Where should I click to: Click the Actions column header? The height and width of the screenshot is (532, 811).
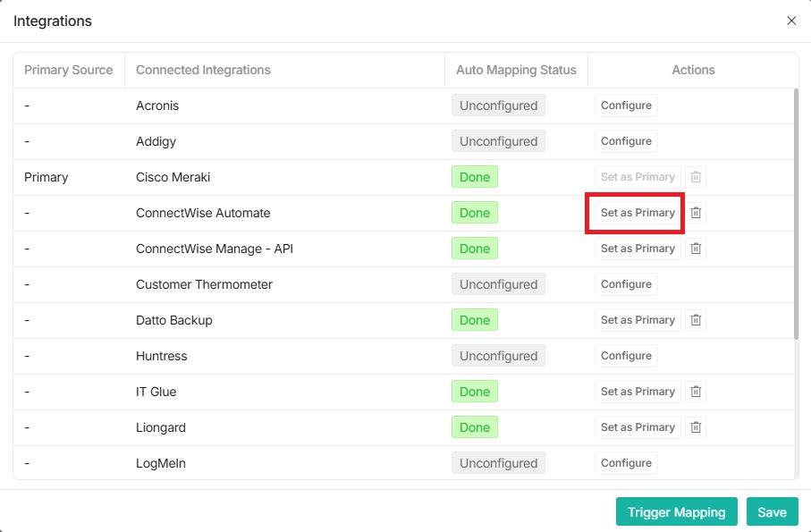pos(693,70)
